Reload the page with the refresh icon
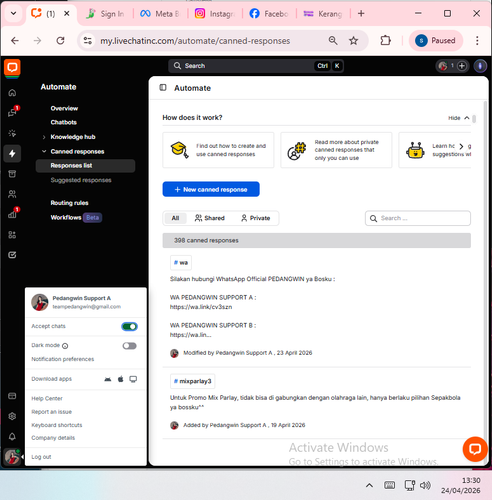 click(60, 41)
